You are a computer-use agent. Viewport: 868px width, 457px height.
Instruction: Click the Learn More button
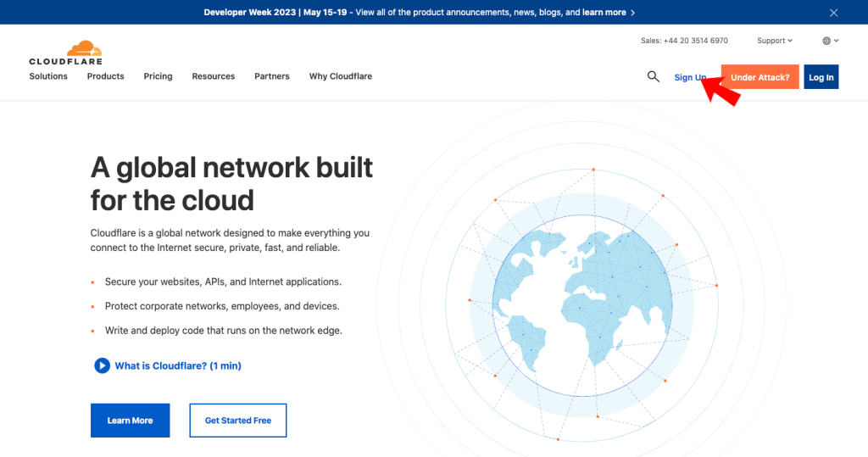pyautogui.click(x=130, y=421)
